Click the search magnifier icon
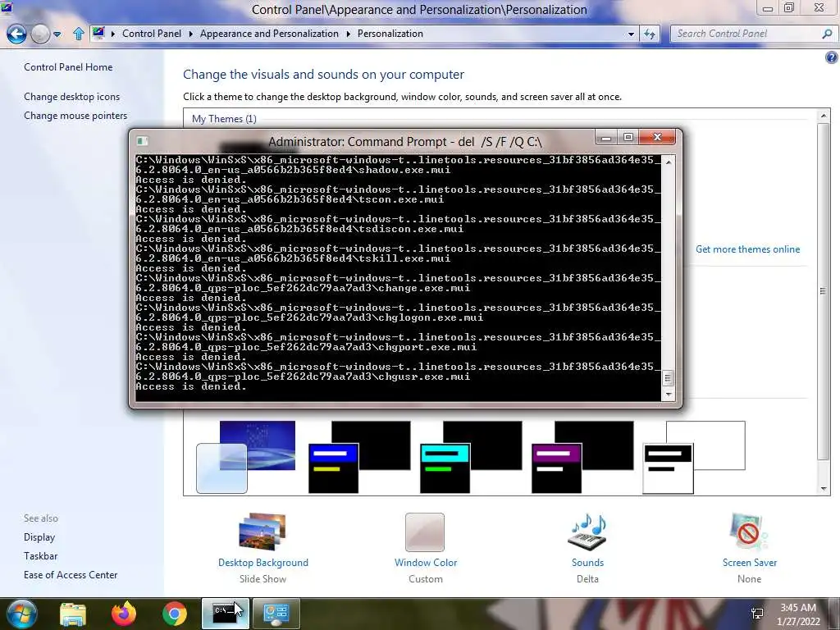 point(827,34)
